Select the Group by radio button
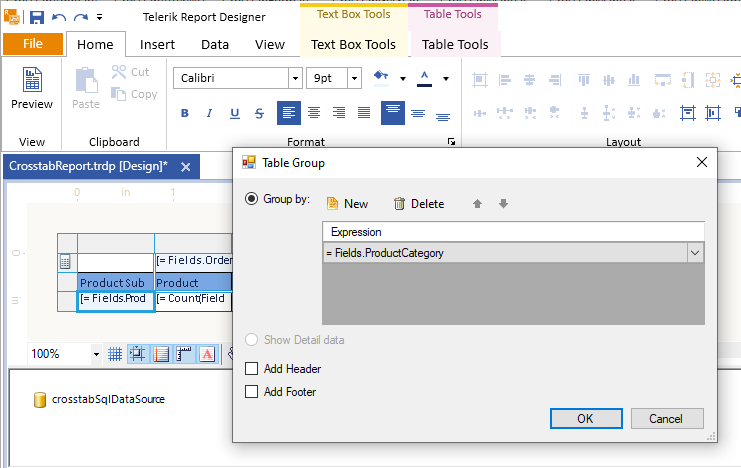The width and height of the screenshot is (741, 468). pos(251,199)
